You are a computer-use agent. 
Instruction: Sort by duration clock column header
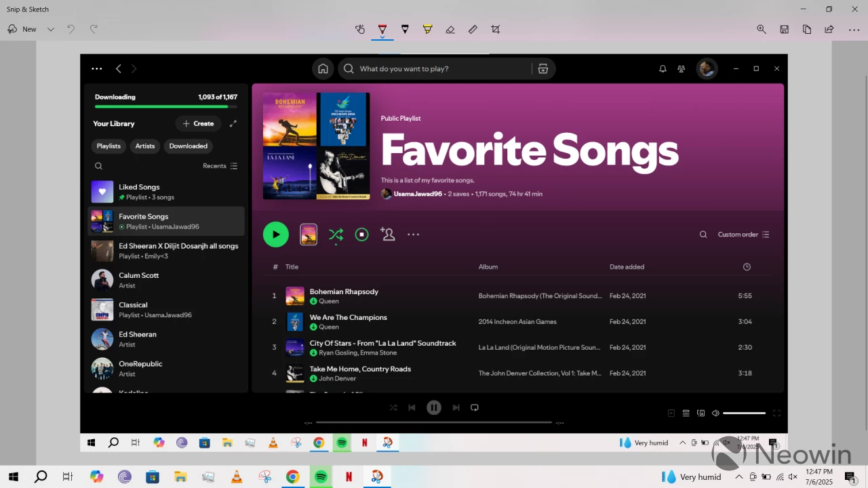pos(747,267)
